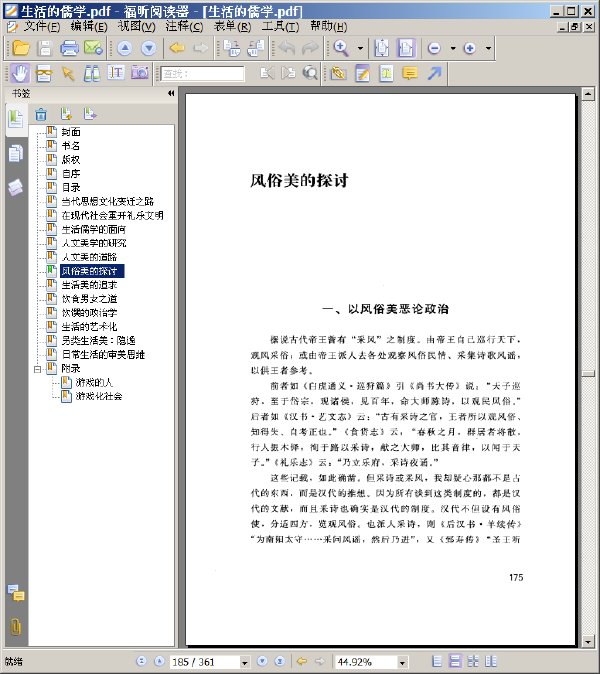
Task: Open dropdown next to zoom in button
Action: [488, 48]
